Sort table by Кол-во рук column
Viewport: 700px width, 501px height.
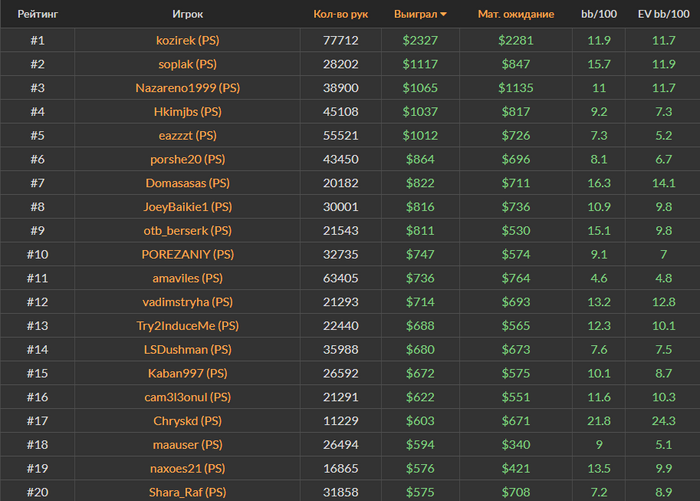pos(340,15)
